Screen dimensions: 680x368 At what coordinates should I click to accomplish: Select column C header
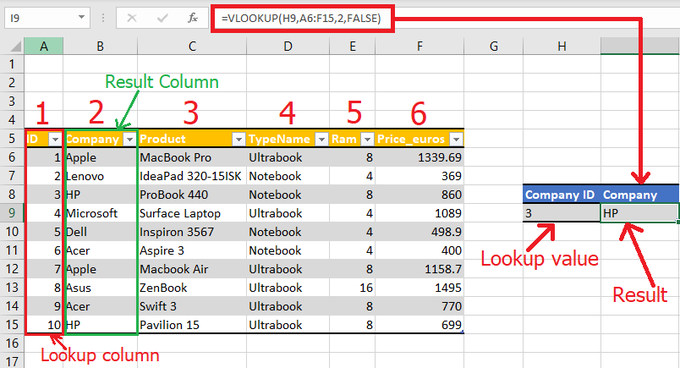pos(192,46)
